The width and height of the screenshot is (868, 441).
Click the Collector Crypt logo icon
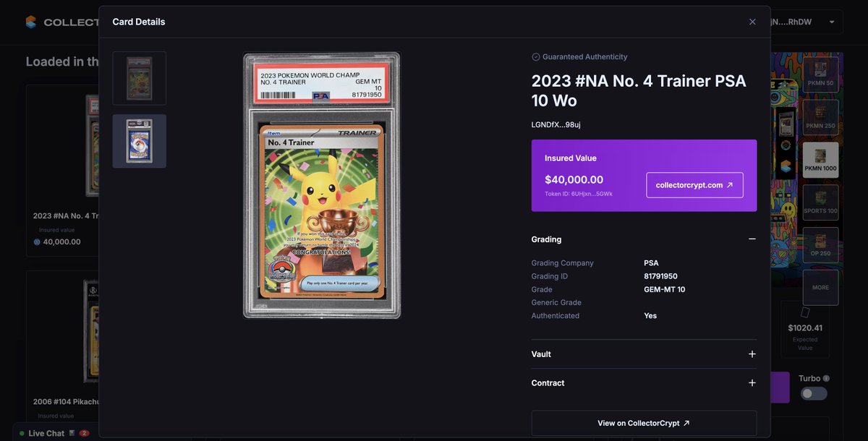[x=30, y=22]
